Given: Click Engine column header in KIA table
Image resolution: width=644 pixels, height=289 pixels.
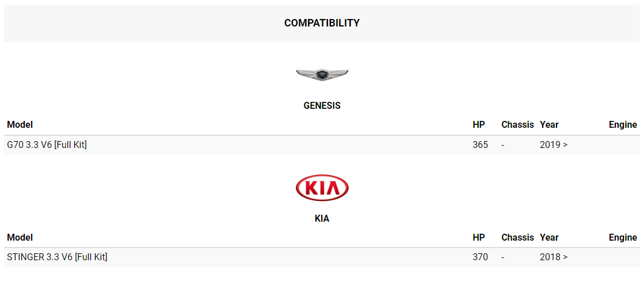Looking at the screenshot, I should (623, 237).
